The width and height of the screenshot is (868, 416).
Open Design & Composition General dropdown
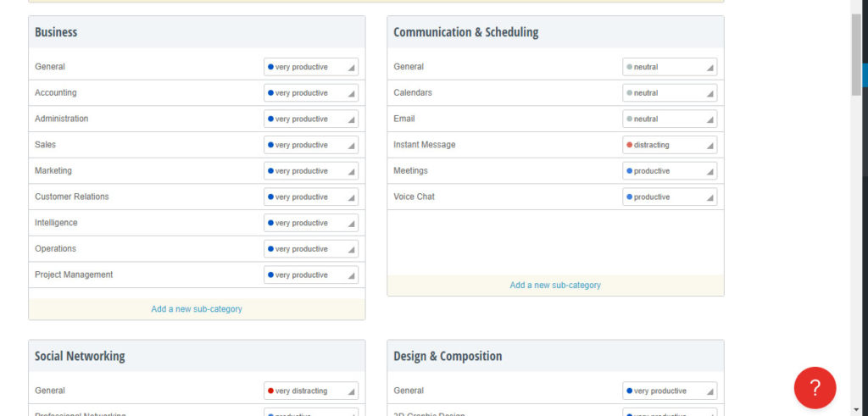[x=670, y=391]
